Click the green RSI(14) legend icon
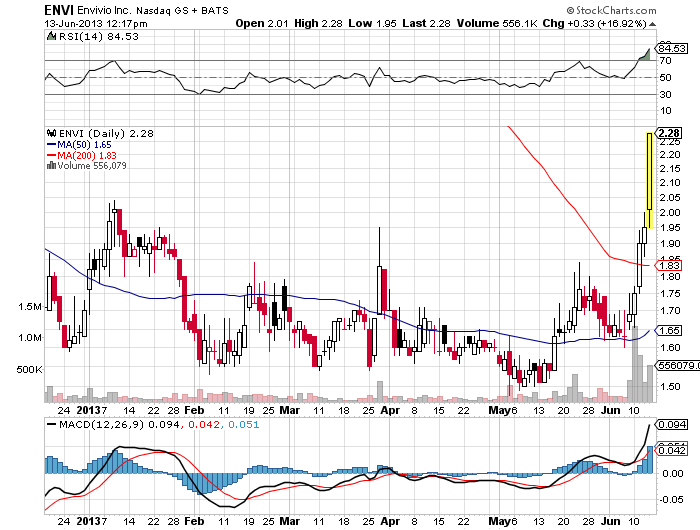 (x=51, y=36)
